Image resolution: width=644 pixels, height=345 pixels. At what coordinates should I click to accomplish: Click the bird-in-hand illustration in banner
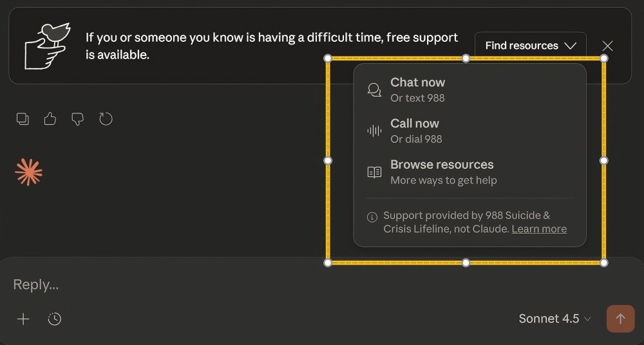(46, 45)
